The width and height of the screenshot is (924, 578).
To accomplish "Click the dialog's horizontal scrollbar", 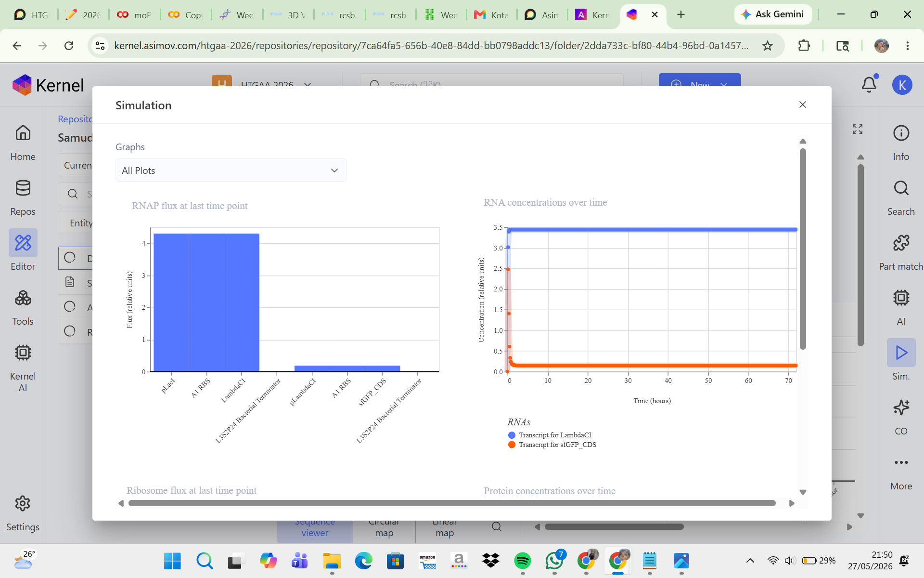I will 452,503.
